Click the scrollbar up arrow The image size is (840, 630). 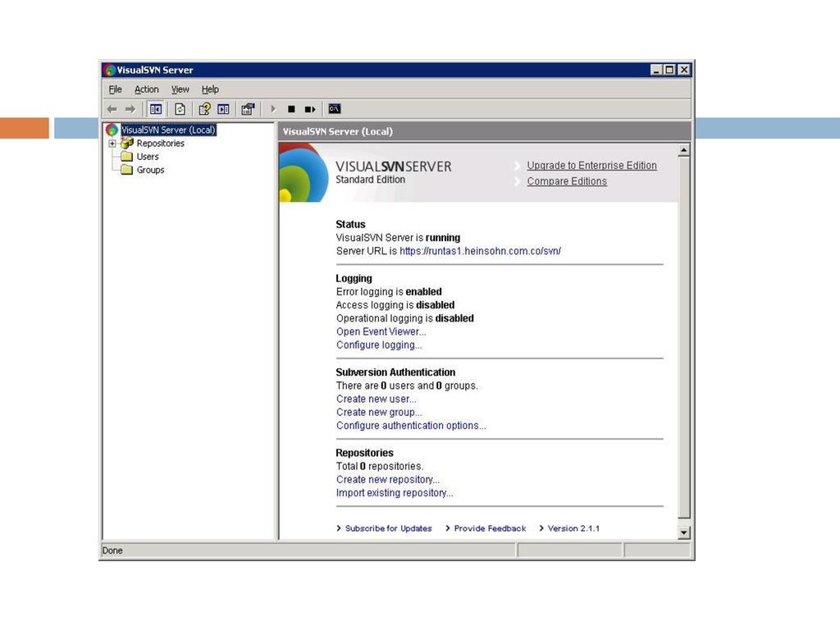click(x=684, y=151)
